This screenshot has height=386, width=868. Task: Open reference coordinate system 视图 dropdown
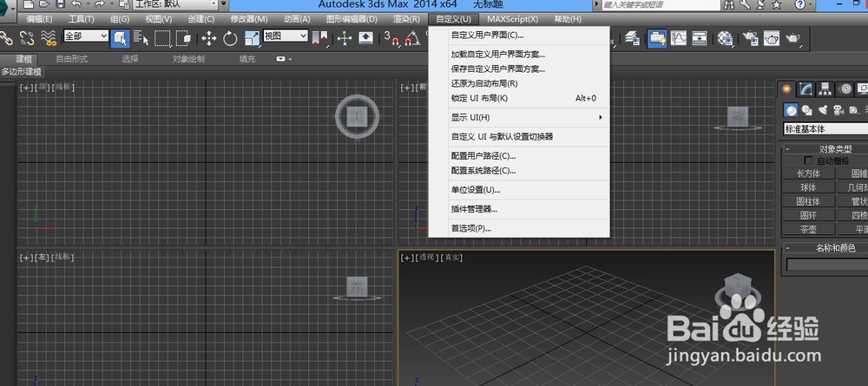click(x=286, y=36)
